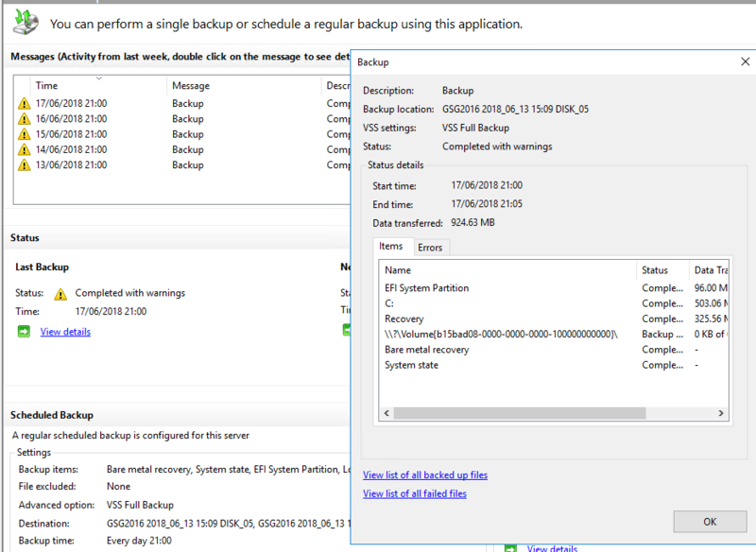Open View list of all failed files
The width and height of the screenshot is (756, 552).
(414, 493)
